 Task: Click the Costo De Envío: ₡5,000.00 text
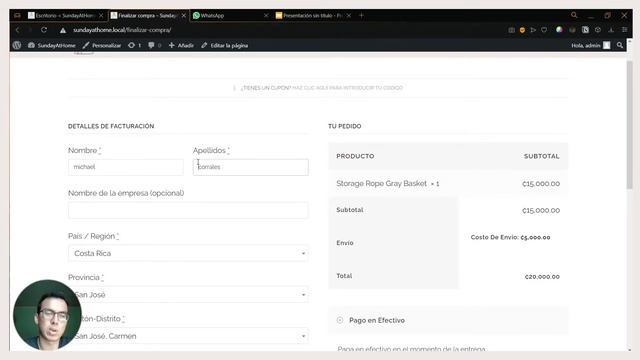point(510,237)
